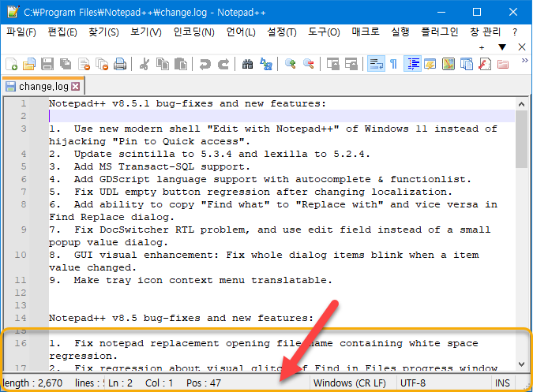Click the vertical scrollbar thumb
The height and width of the screenshot is (392, 533).
tap(521, 139)
